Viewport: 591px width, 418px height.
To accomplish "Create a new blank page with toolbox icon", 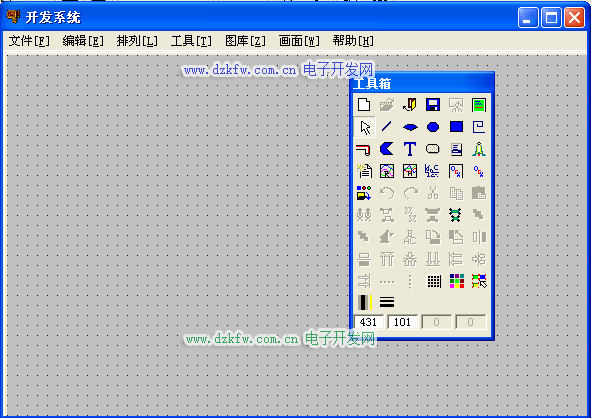I will pos(364,105).
